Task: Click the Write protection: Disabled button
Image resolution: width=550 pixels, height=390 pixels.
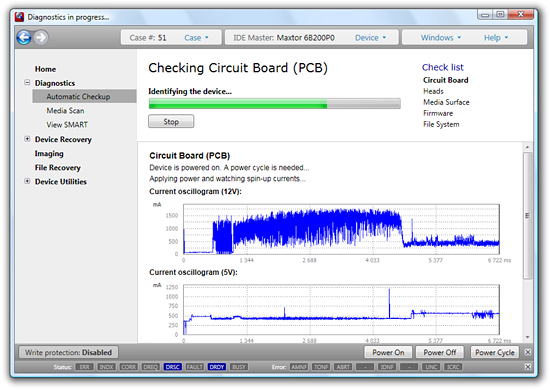Action: click(x=68, y=352)
